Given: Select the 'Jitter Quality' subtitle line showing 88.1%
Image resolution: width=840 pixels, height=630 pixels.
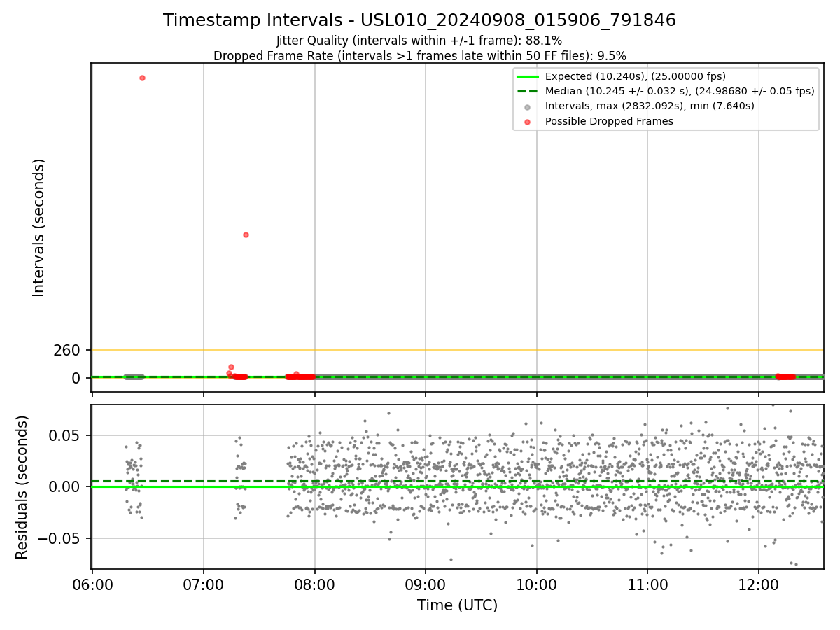Looking at the screenshot, I should [419, 41].
